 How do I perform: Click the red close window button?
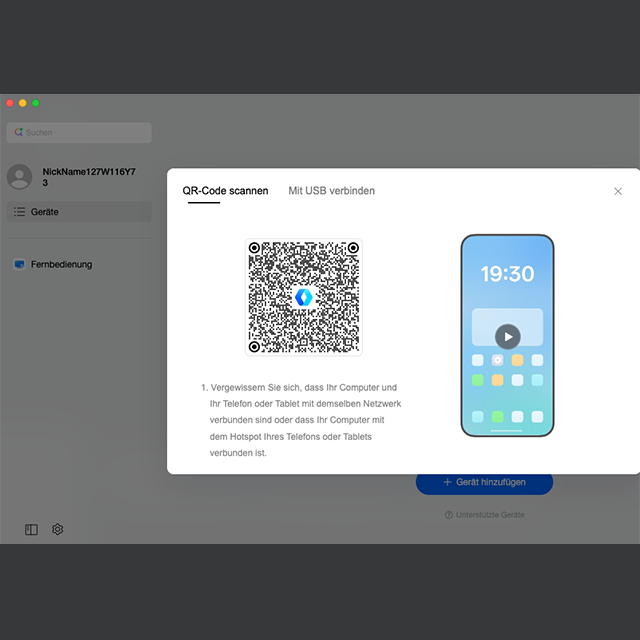tap(10, 103)
